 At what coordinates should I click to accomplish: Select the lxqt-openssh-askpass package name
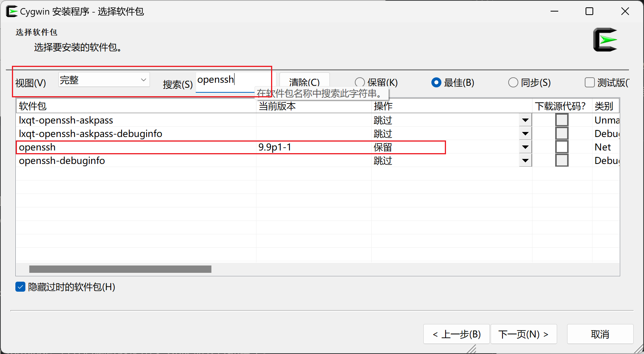click(x=66, y=120)
